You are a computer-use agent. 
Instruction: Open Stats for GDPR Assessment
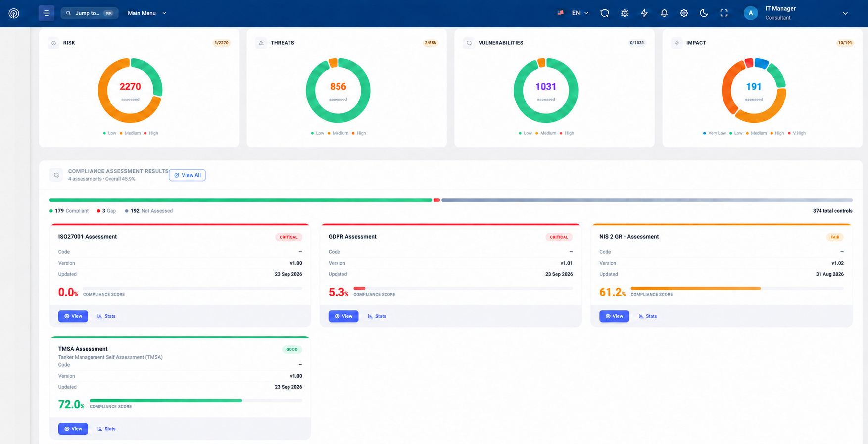[x=377, y=316]
